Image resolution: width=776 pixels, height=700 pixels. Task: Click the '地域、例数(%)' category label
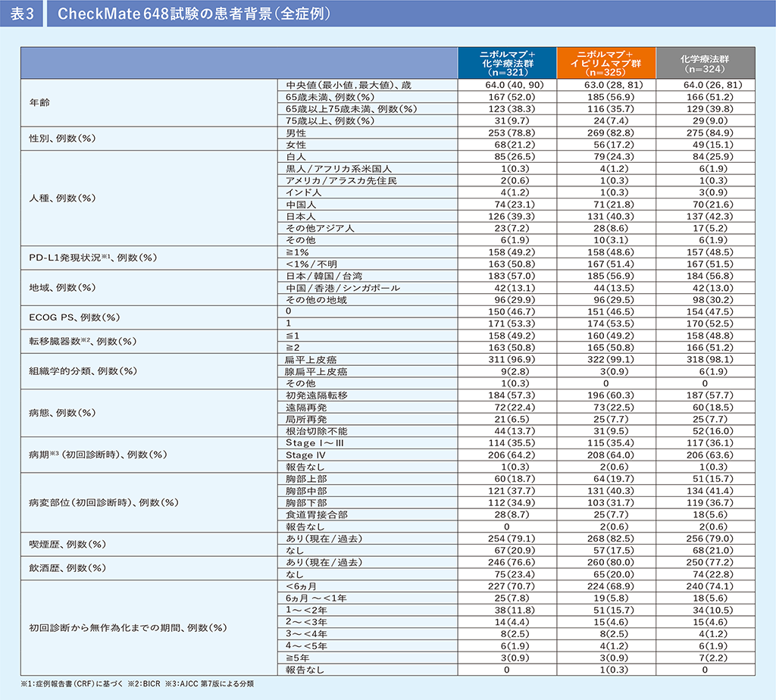[62, 288]
